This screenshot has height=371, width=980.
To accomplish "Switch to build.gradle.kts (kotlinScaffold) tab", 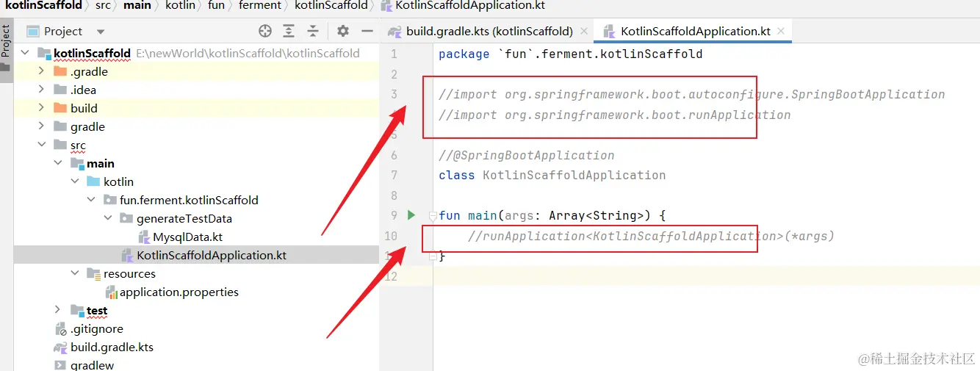I will (489, 31).
